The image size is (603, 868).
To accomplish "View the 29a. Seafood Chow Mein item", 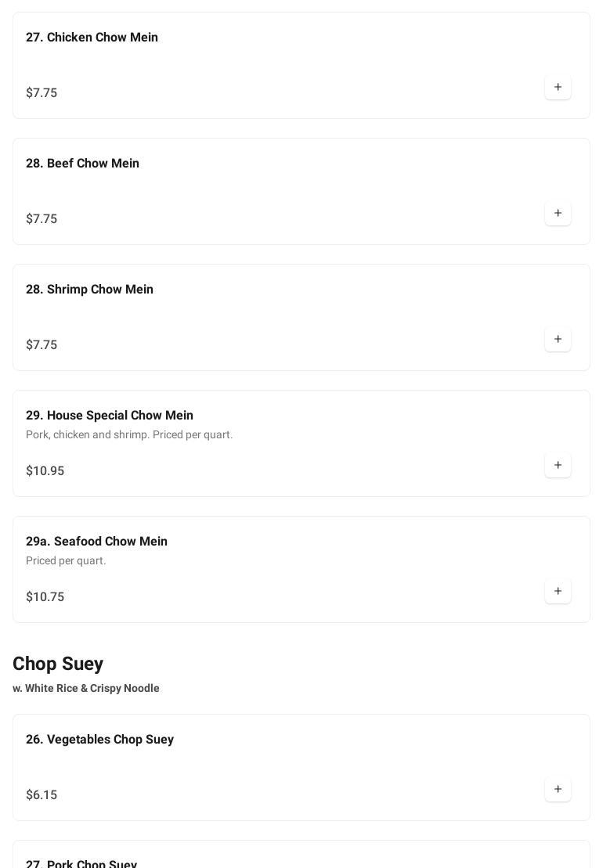I will click(x=96, y=542).
